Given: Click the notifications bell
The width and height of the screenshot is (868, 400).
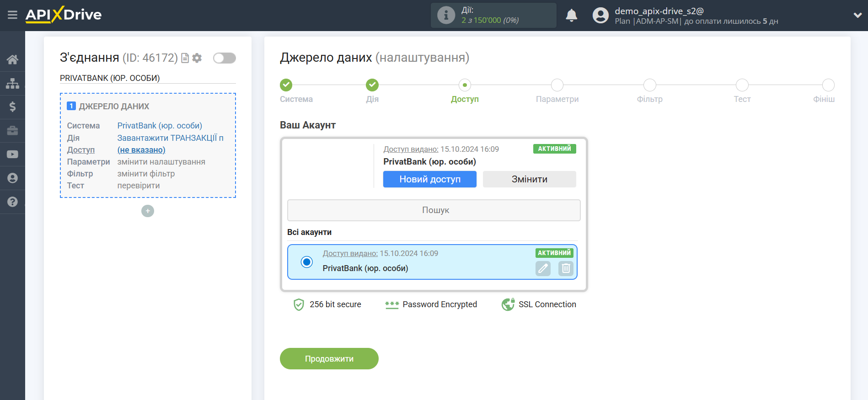Looking at the screenshot, I should tap(571, 16).
